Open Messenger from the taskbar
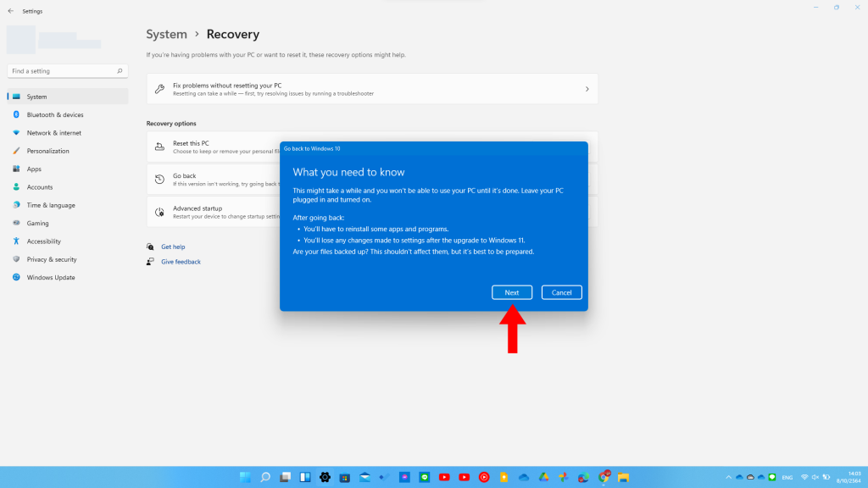 [404, 477]
